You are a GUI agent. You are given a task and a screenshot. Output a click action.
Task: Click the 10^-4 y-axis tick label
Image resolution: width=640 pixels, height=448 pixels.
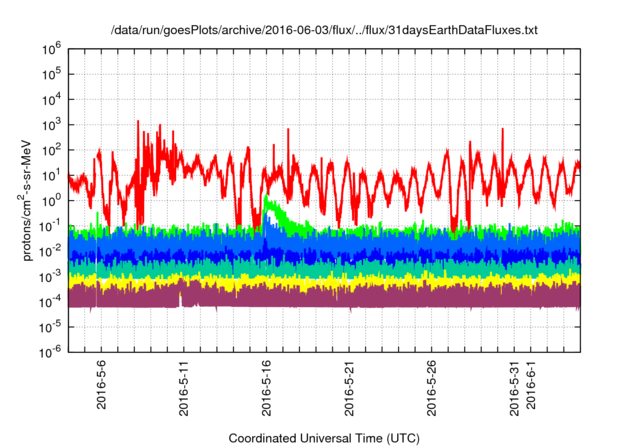coord(50,302)
